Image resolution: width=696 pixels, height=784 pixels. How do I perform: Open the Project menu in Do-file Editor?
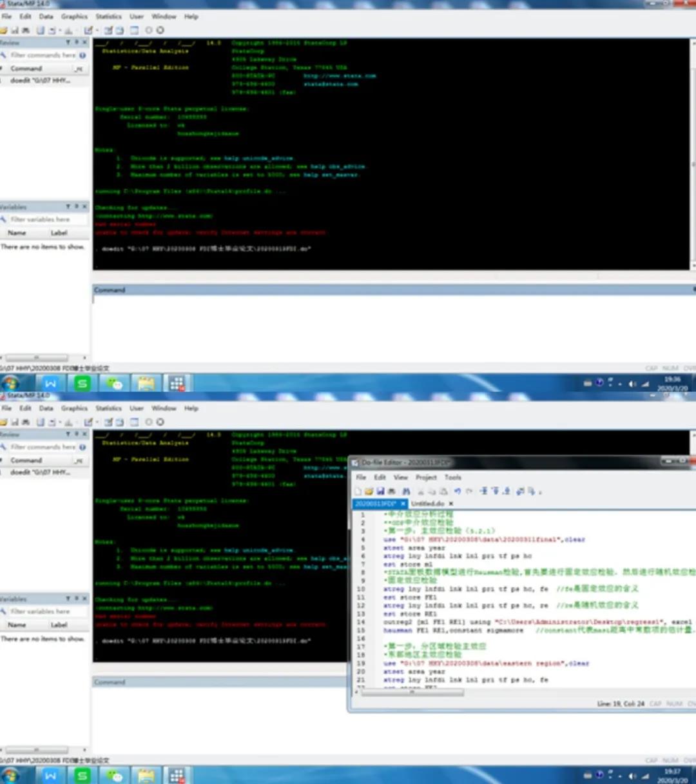[x=426, y=477]
